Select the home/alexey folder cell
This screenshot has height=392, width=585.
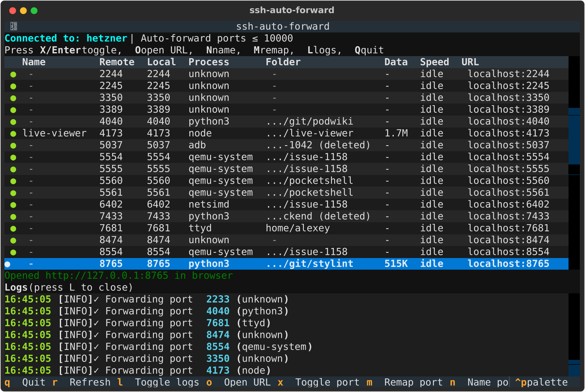pyautogui.click(x=298, y=228)
